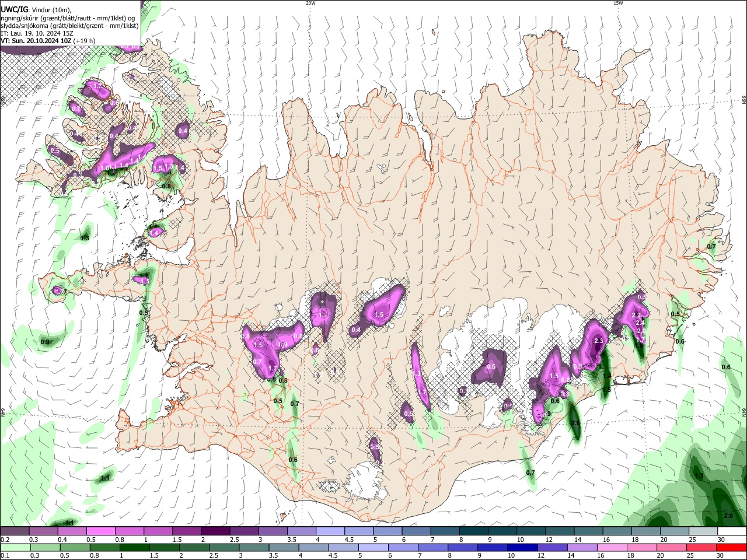The image size is (747, 560).
Task: Select the lower legend green swatch labelled 0.5
Action: click(75, 548)
